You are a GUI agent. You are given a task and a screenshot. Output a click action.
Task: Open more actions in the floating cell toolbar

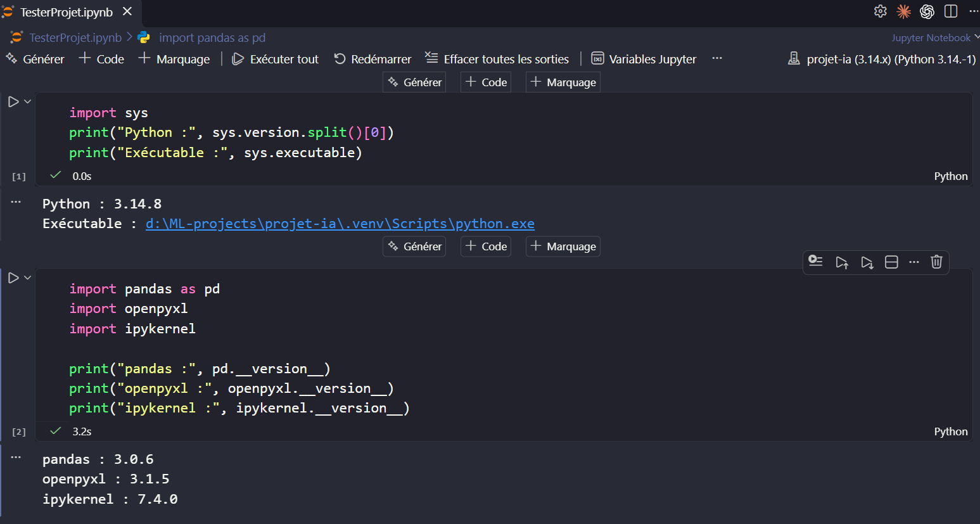(914, 262)
